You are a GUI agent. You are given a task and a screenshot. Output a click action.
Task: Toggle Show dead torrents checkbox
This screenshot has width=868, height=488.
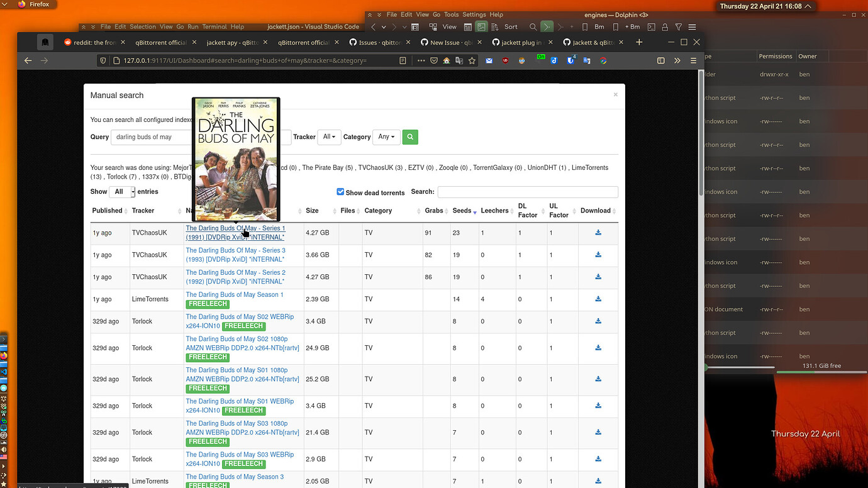click(340, 192)
